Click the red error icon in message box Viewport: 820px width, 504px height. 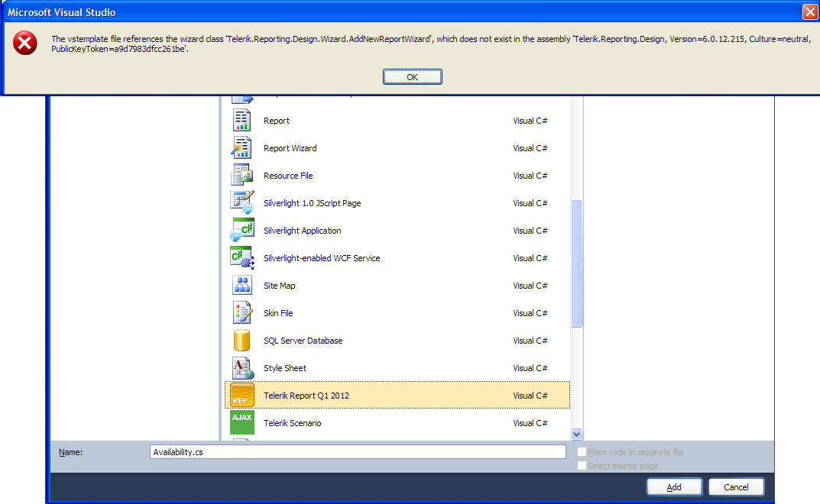coord(24,43)
